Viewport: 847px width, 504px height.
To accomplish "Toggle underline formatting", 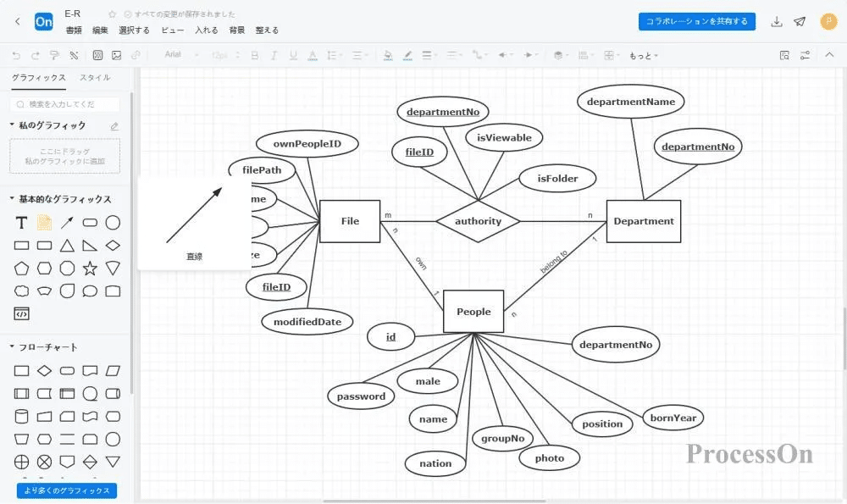I will [x=294, y=54].
